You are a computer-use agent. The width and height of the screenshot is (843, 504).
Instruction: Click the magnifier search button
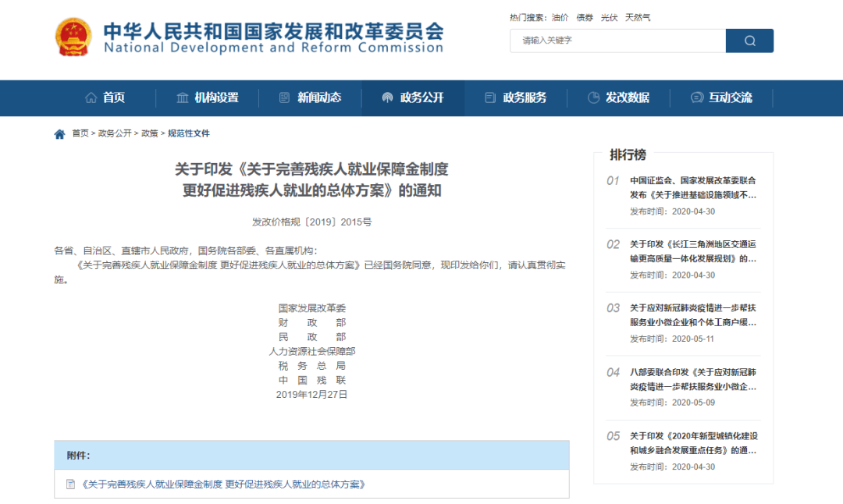(x=749, y=41)
